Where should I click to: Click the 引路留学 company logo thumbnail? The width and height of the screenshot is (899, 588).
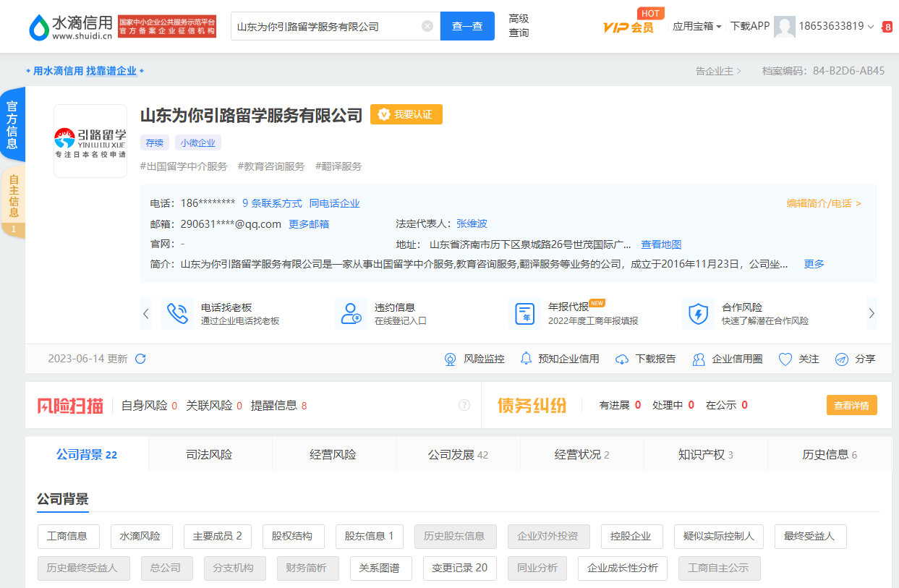click(x=90, y=141)
